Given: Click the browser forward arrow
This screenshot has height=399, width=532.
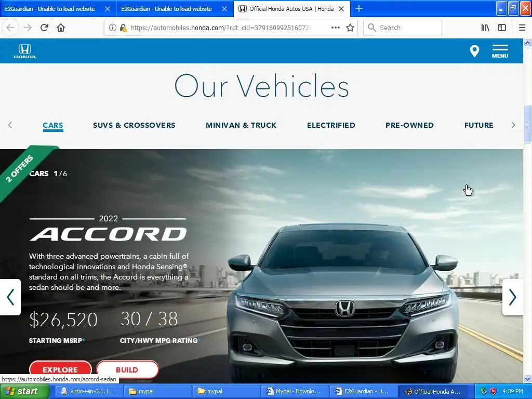Looking at the screenshot, I should [x=28, y=28].
